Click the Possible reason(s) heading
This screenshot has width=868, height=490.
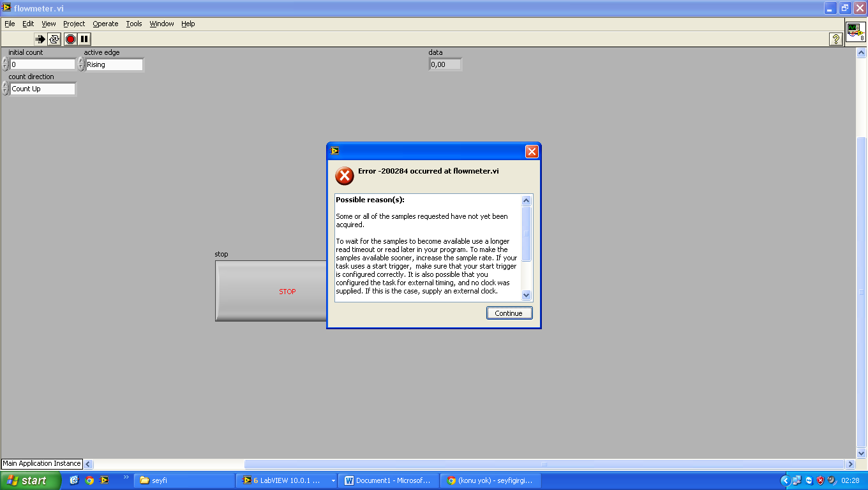click(x=370, y=200)
